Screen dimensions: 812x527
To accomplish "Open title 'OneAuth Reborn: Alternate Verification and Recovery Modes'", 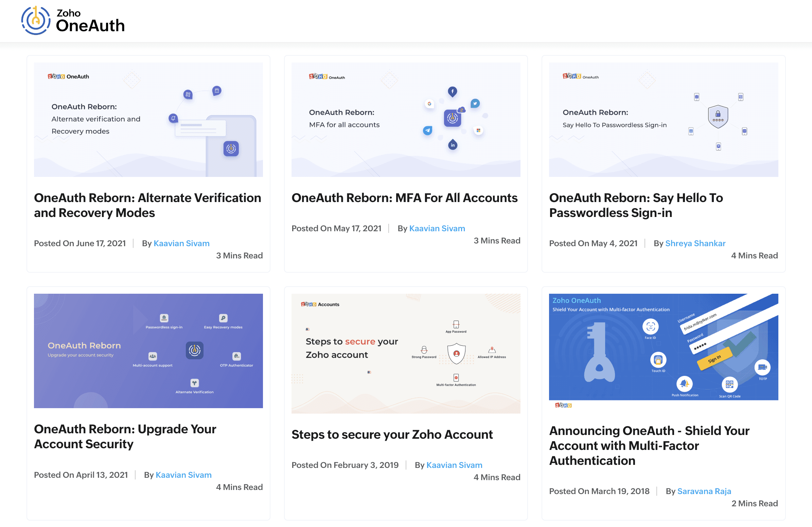I will click(148, 205).
